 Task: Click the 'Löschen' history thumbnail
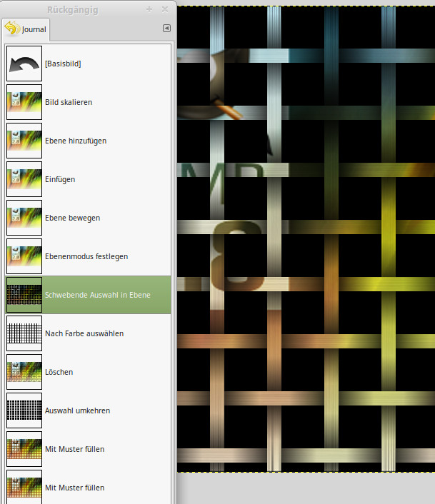24,372
